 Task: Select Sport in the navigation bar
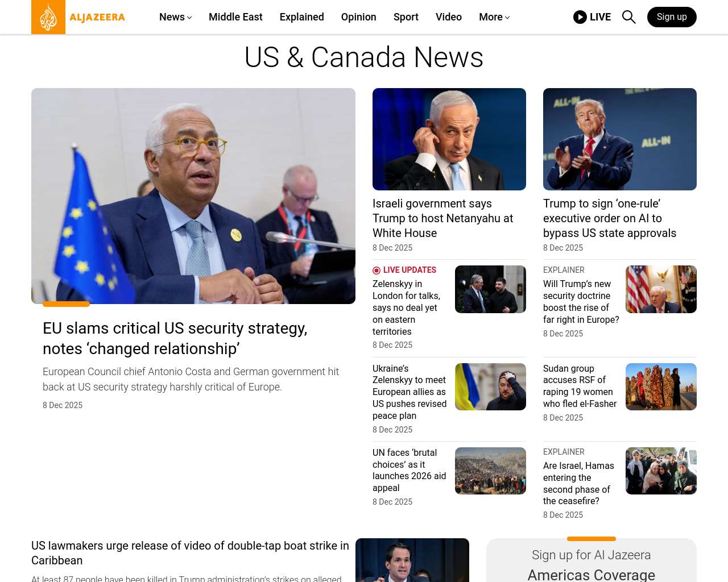(x=406, y=17)
